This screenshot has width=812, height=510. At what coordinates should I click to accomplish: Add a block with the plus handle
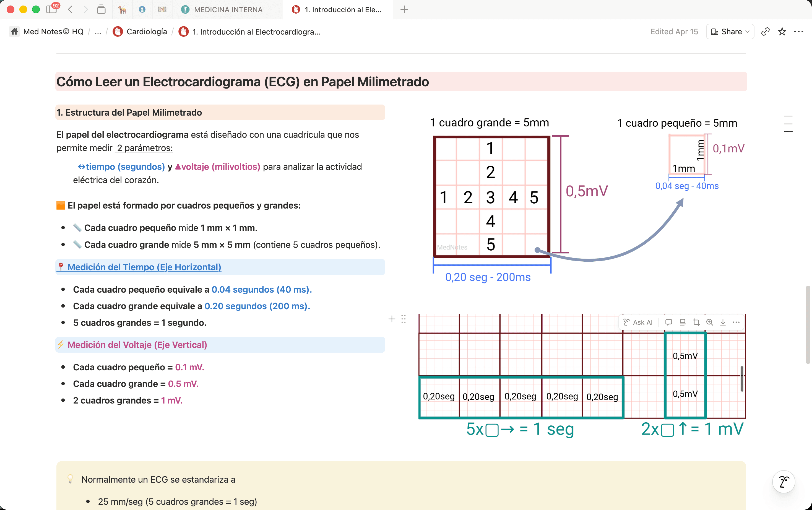tap(392, 319)
